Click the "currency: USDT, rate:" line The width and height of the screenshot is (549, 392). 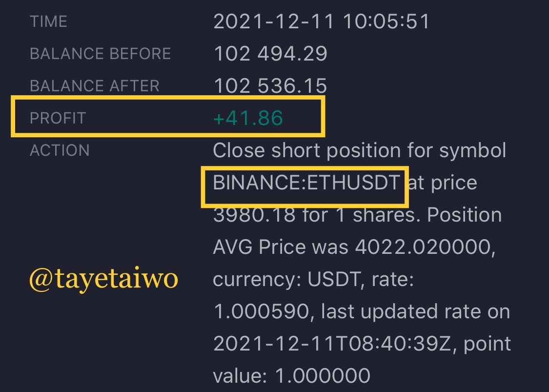coord(313,280)
